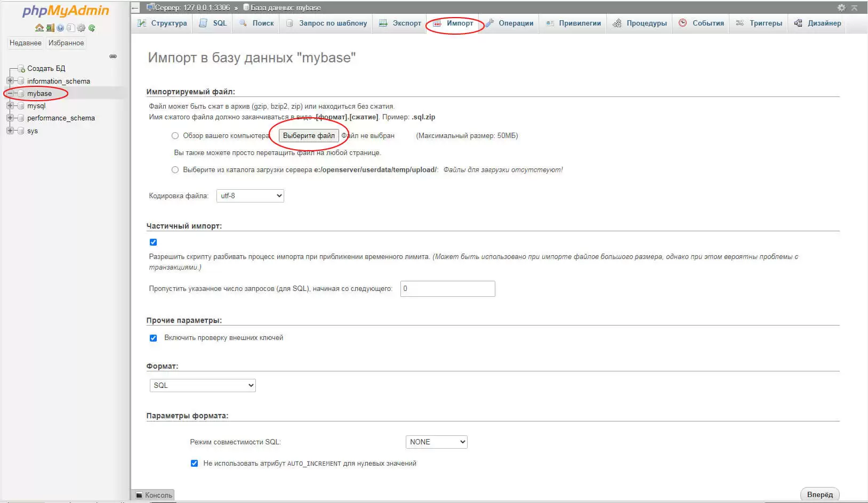This screenshot has width=868, height=503.
Task: Open navigation panel settings gear icon
Action: click(x=81, y=28)
